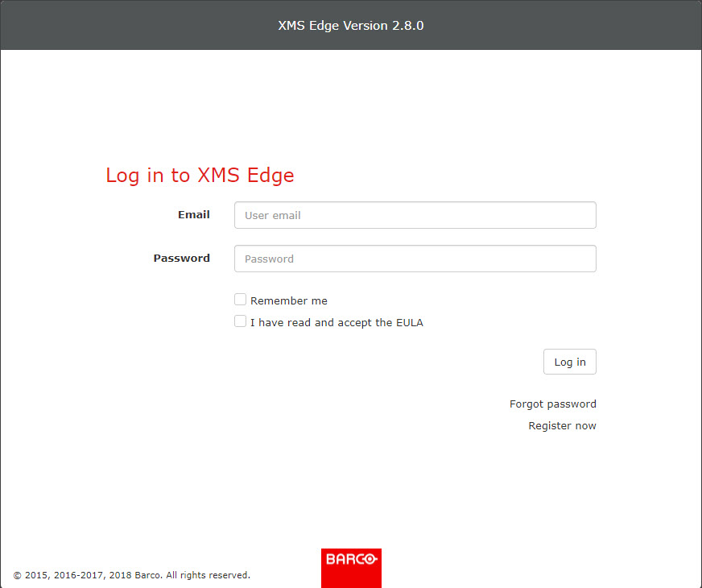Image resolution: width=702 pixels, height=588 pixels.
Task: Follow the Register now link
Action: click(562, 425)
